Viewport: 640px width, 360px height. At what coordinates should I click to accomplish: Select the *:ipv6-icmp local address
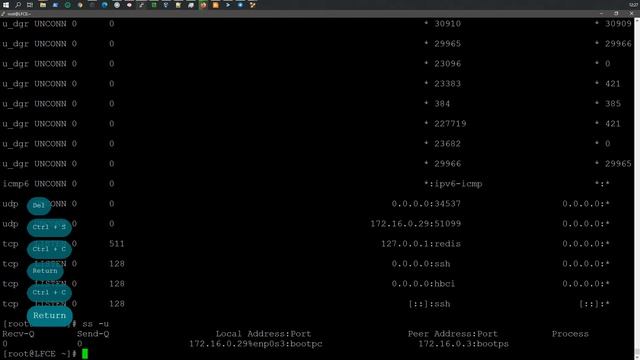point(453,184)
